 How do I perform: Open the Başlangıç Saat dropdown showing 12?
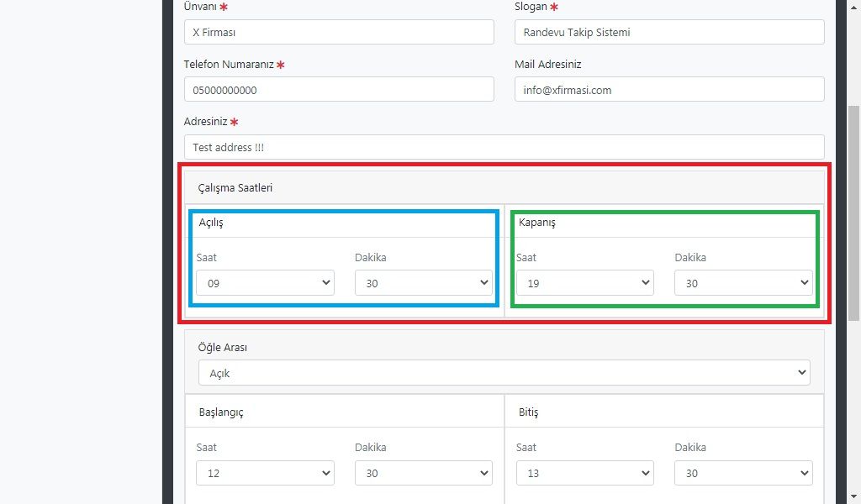(x=265, y=473)
